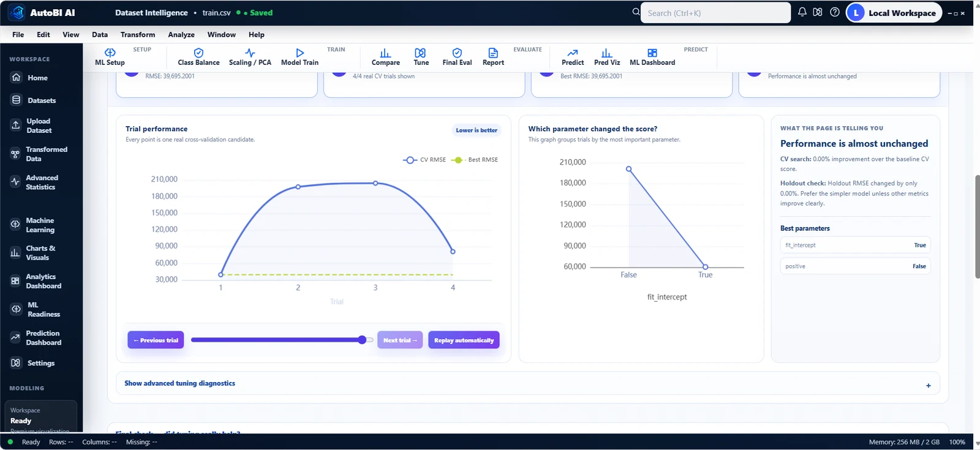Open Transformed Data in sidebar

click(x=41, y=154)
